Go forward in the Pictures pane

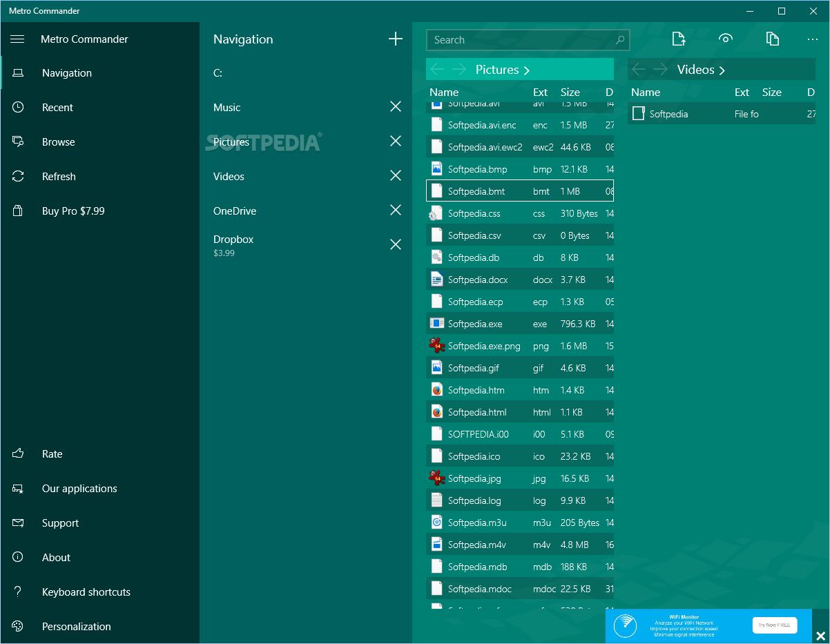point(459,70)
